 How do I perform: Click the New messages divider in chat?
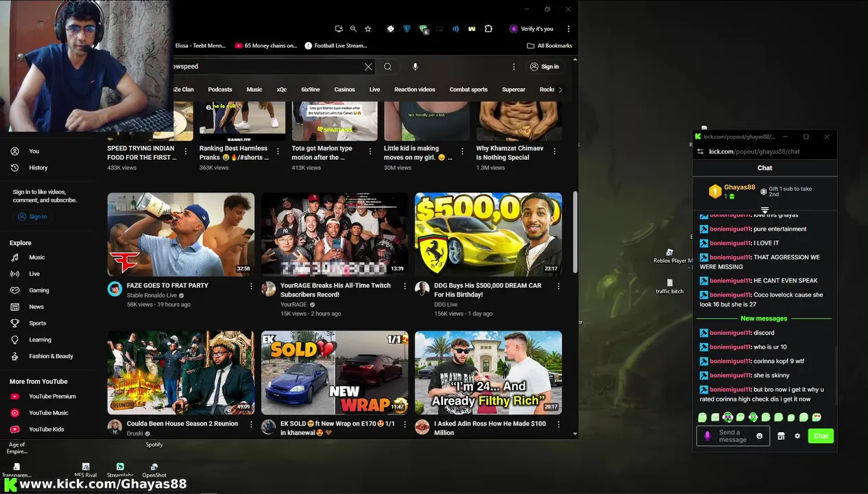click(764, 319)
